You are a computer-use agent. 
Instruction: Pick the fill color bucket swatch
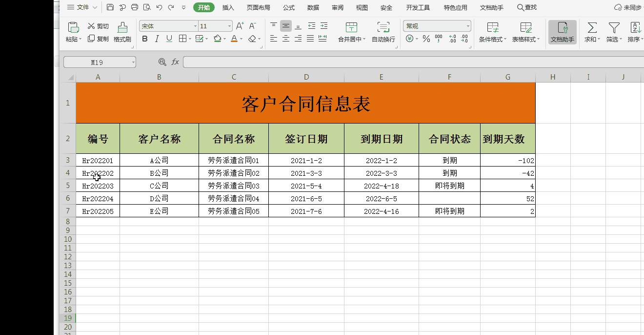tap(218, 39)
